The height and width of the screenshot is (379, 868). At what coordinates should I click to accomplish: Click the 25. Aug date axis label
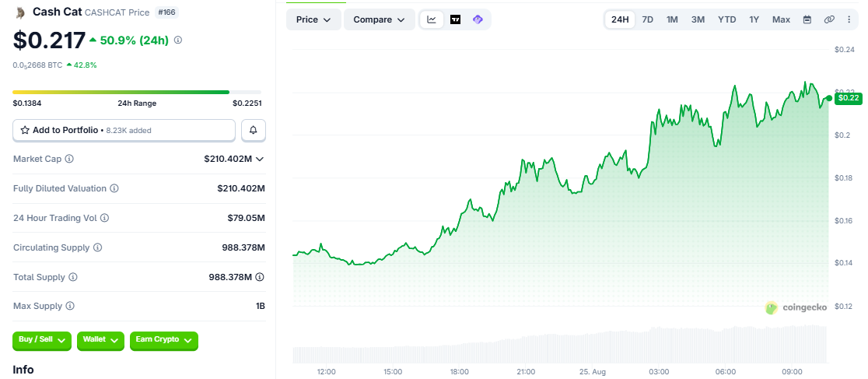[593, 371]
